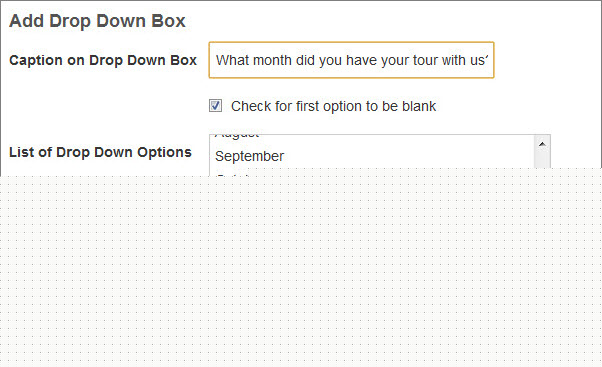The width and height of the screenshot is (602, 367).
Task: Click empty space right of September
Action: [407, 156]
